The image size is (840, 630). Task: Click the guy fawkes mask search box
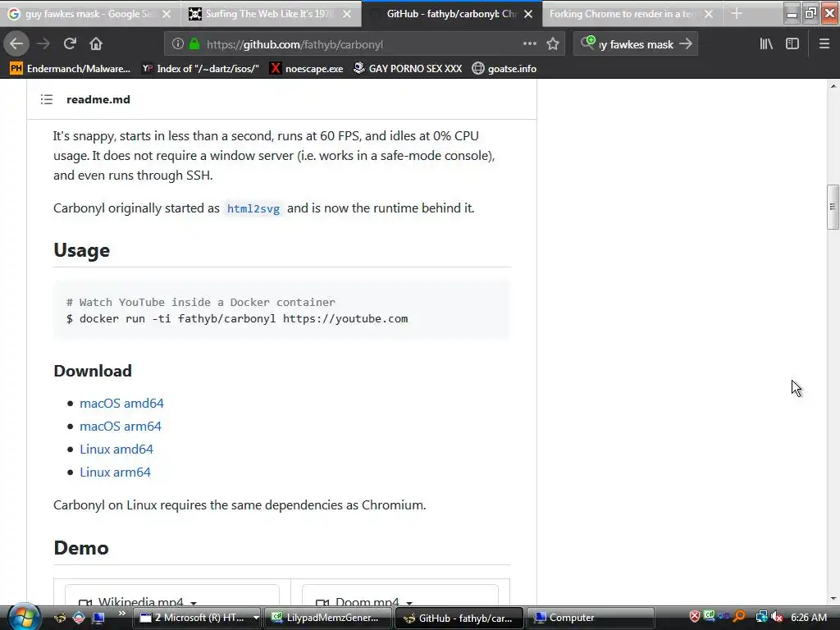[636, 44]
